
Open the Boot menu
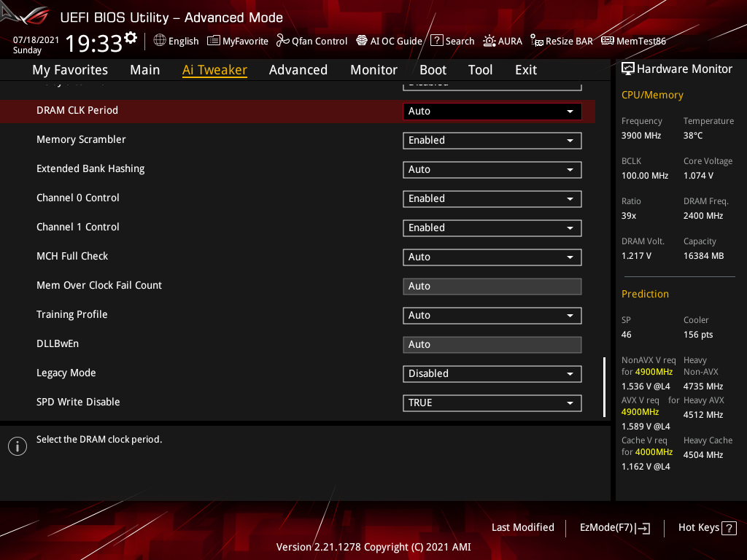pyautogui.click(x=433, y=69)
